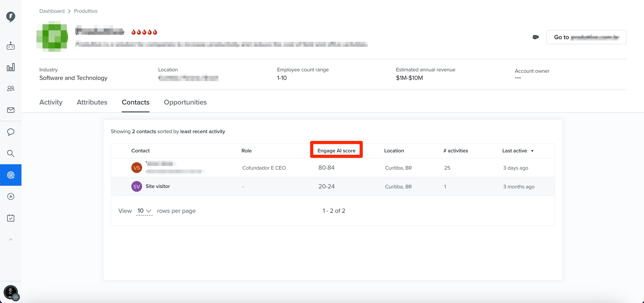Click the # activities column header

click(456, 151)
